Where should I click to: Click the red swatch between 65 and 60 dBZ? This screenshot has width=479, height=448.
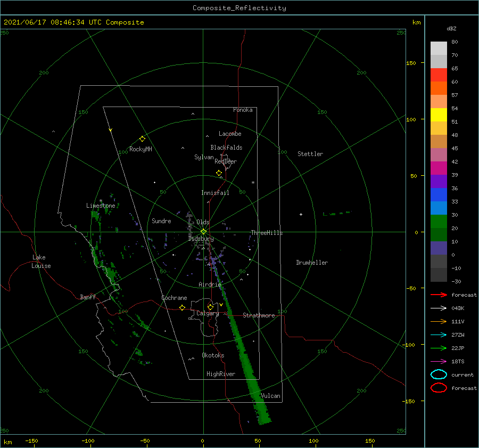click(x=439, y=75)
